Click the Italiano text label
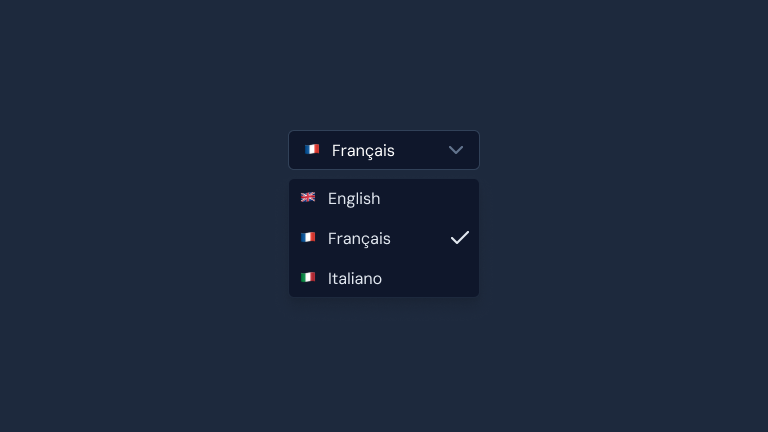Image resolution: width=768 pixels, height=432 pixels. coord(355,278)
